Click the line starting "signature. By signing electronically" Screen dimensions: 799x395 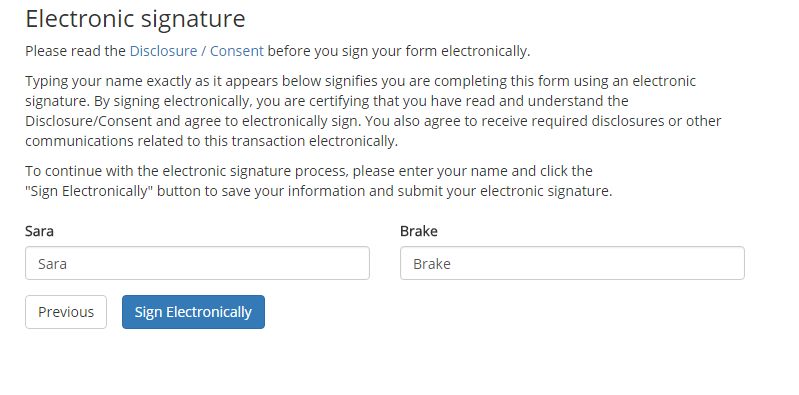tap(327, 101)
